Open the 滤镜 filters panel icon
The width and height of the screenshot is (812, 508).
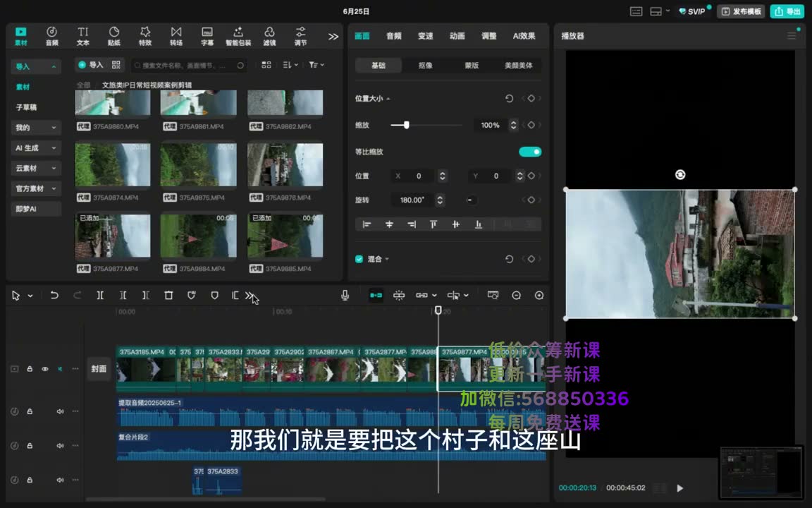269,36
